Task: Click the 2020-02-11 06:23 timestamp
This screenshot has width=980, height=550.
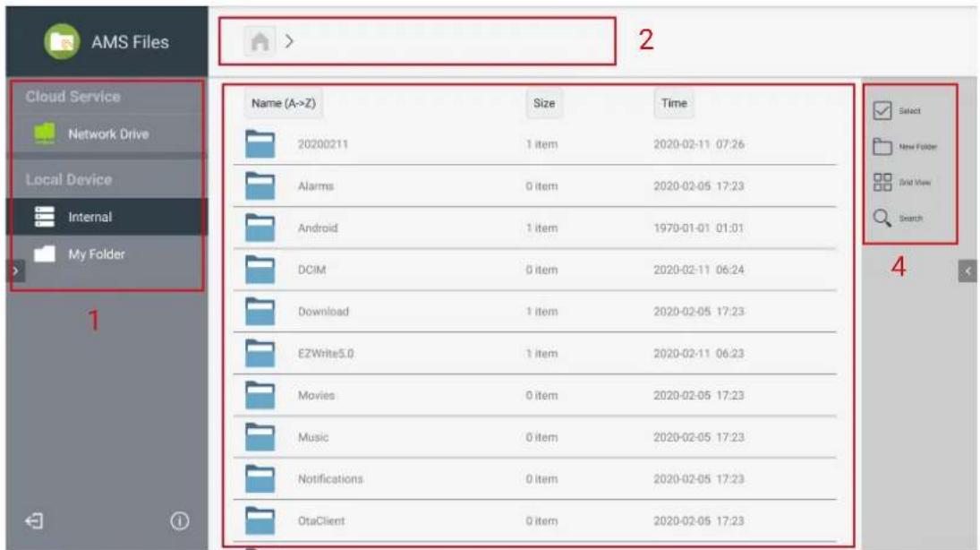Action: click(699, 353)
